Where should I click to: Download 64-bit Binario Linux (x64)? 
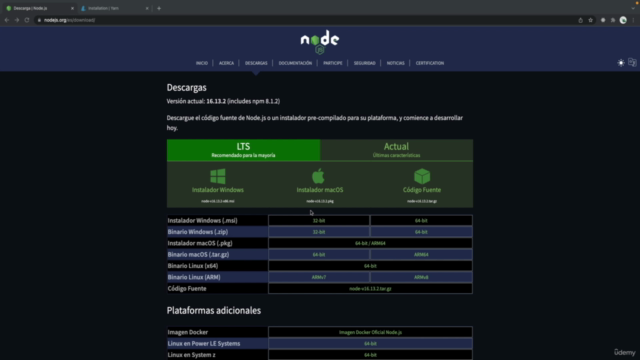click(x=370, y=266)
